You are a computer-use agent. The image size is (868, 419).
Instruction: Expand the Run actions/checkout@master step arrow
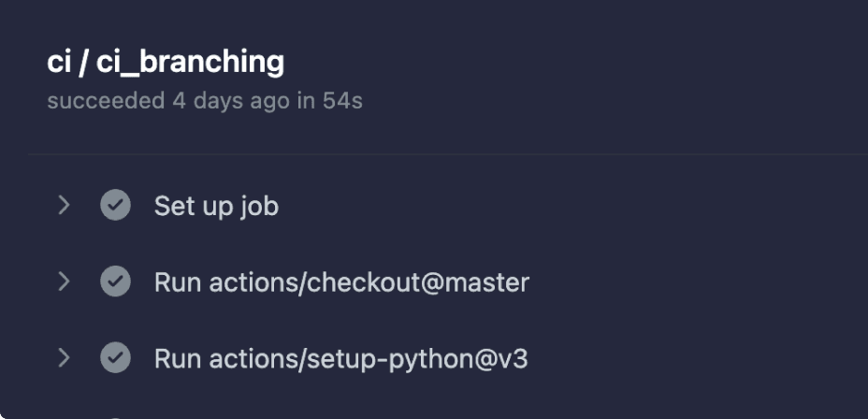tap(65, 282)
